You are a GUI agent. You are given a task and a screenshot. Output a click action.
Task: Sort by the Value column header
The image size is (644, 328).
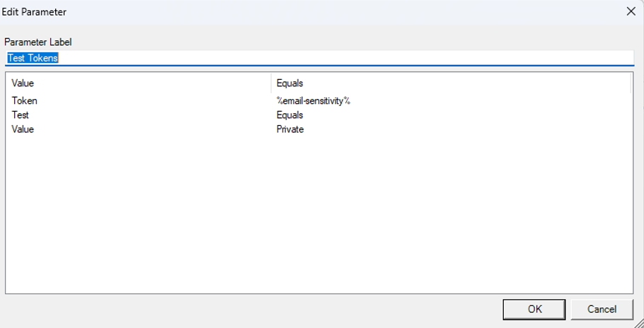point(23,83)
